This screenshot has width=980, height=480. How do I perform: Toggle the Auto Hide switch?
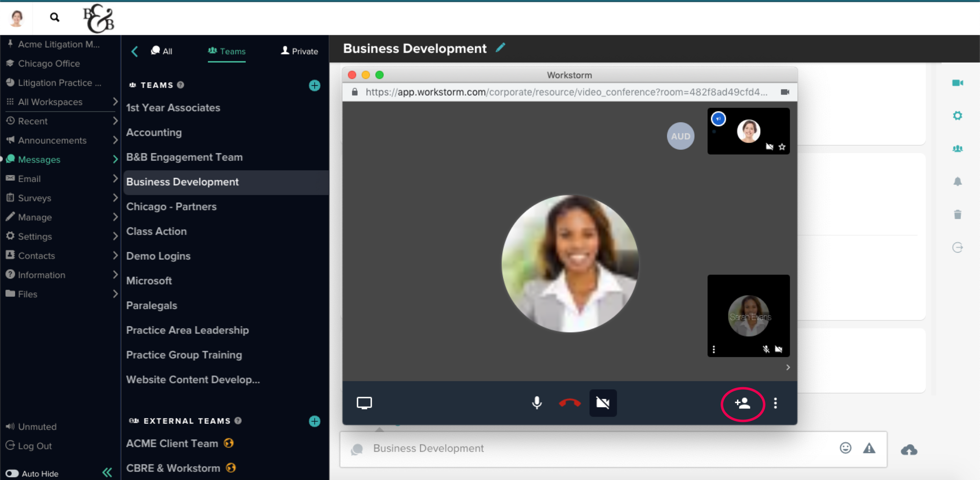tap(12, 473)
